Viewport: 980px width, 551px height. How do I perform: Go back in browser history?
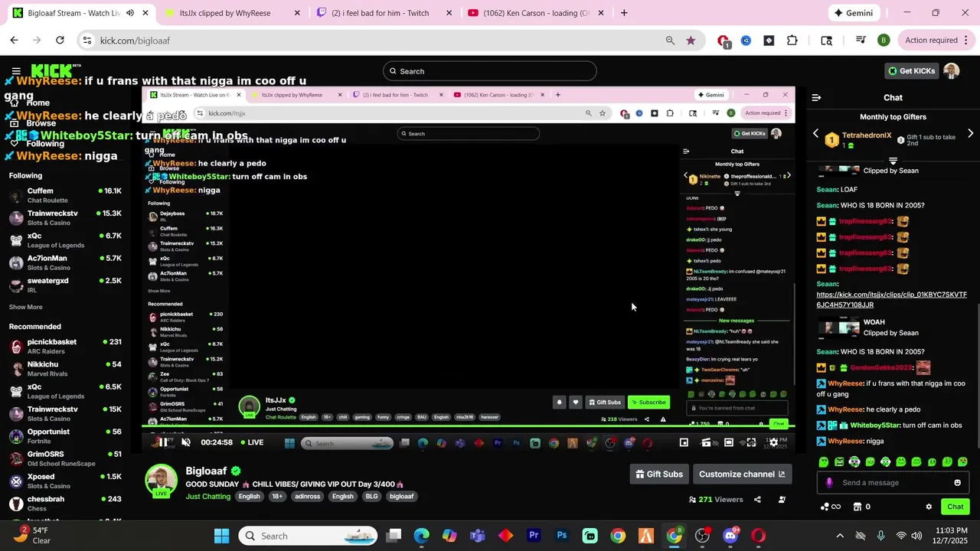(14, 41)
